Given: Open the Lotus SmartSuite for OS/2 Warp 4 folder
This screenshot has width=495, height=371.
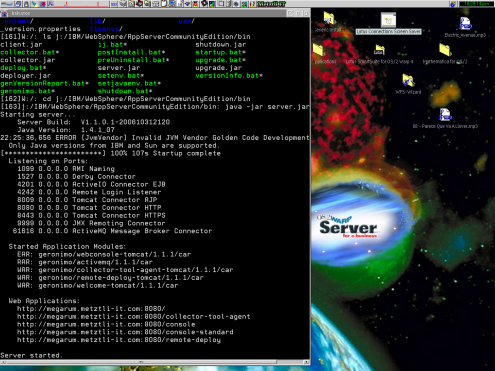Looking at the screenshot, I should [379, 50].
